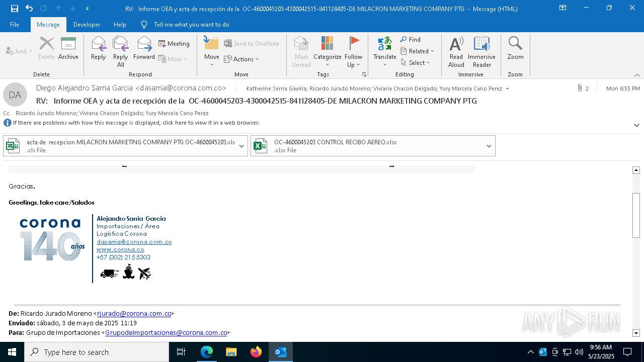The image size is (644, 362).
Task: Open dropdown for CONTROL RECIBO AEREO attachment
Action: pos(489,146)
